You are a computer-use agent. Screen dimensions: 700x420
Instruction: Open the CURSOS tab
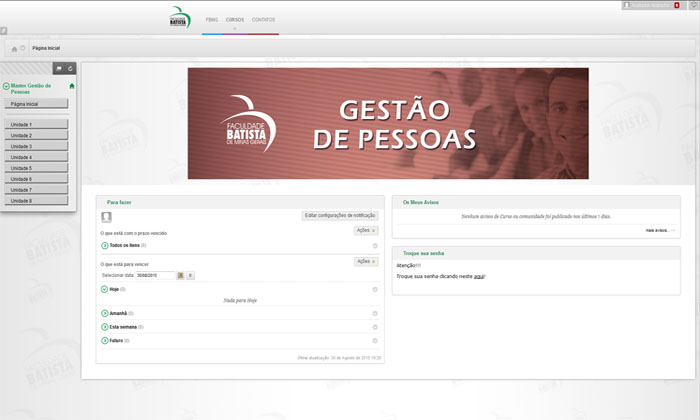click(234, 20)
